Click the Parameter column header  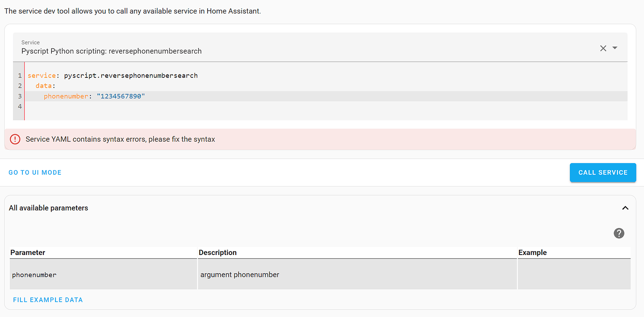pyautogui.click(x=28, y=252)
